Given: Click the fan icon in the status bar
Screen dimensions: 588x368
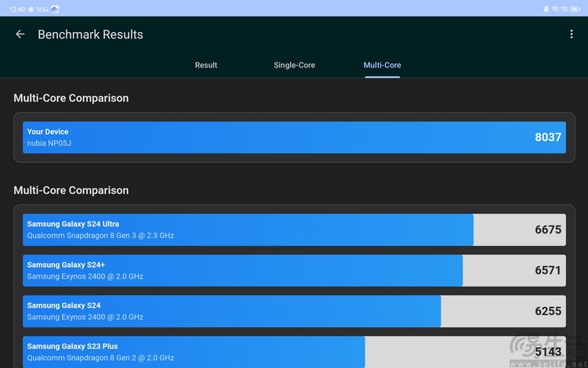Looking at the screenshot, I should pos(31,9).
